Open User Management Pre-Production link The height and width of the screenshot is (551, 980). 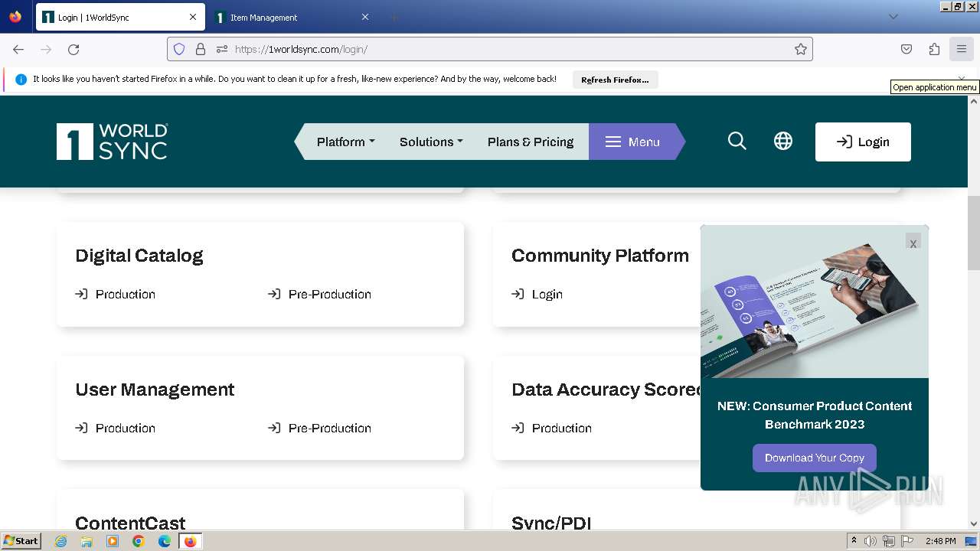coord(320,428)
